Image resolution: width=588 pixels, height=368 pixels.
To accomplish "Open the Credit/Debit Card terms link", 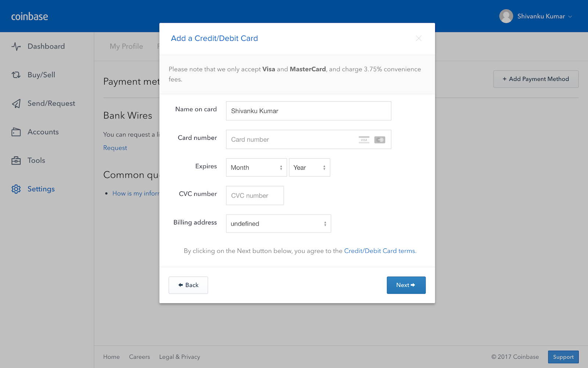I will click(x=380, y=251).
